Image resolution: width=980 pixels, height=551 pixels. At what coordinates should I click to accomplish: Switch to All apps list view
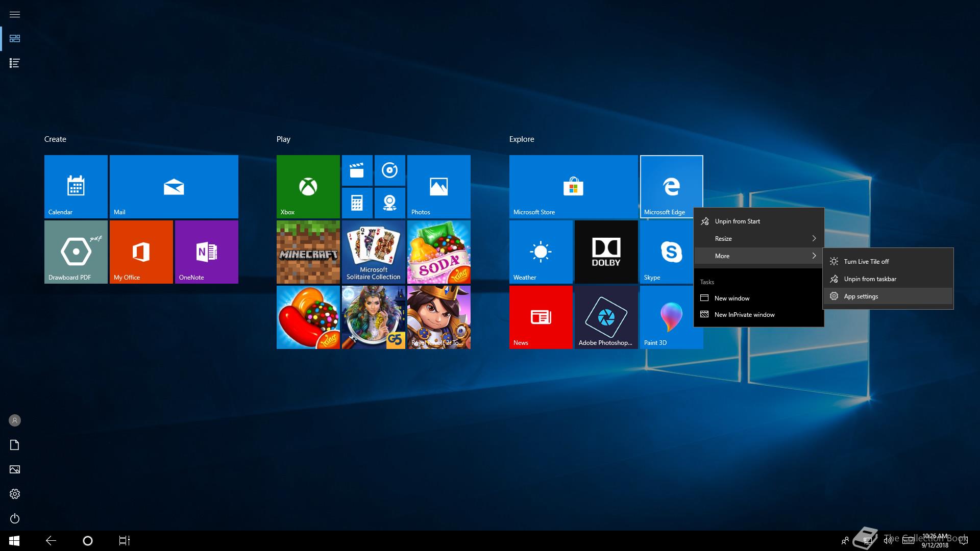click(15, 63)
